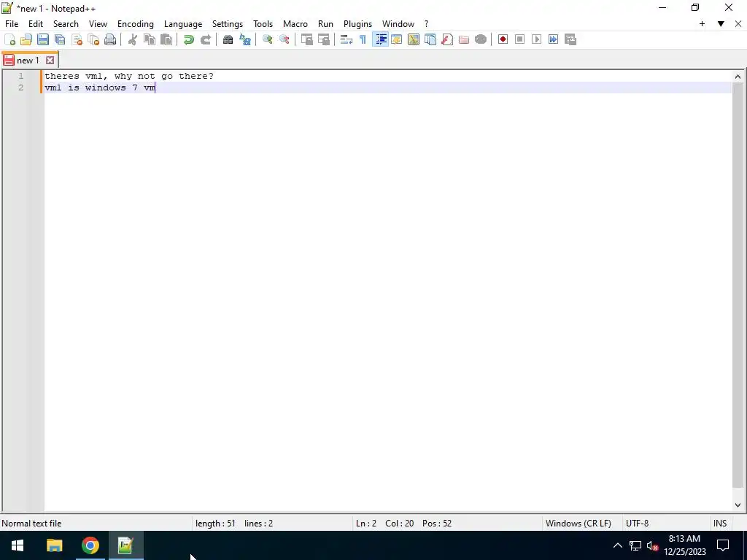The image size is (747, 560).
Task: Toggle the Function List panel icon
Action: 447,39
